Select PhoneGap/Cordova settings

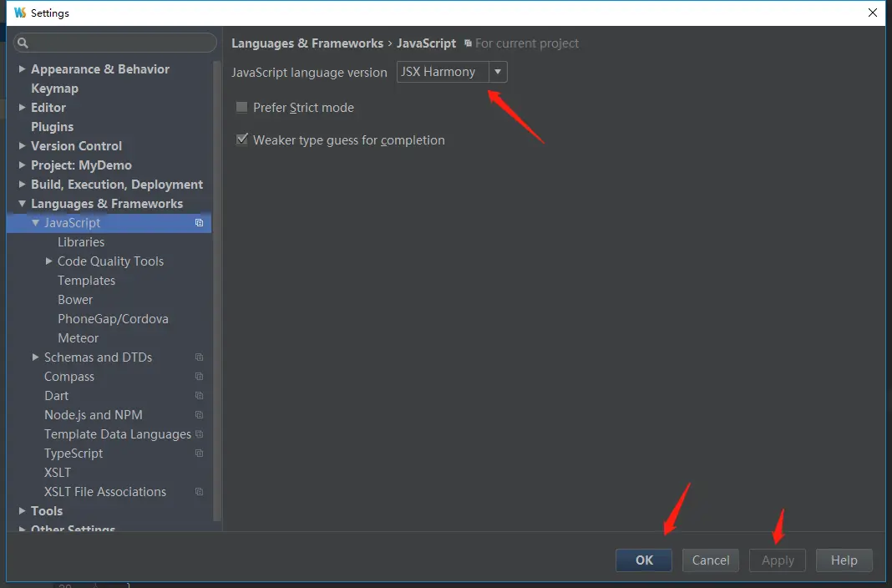(x=113, y=319)
